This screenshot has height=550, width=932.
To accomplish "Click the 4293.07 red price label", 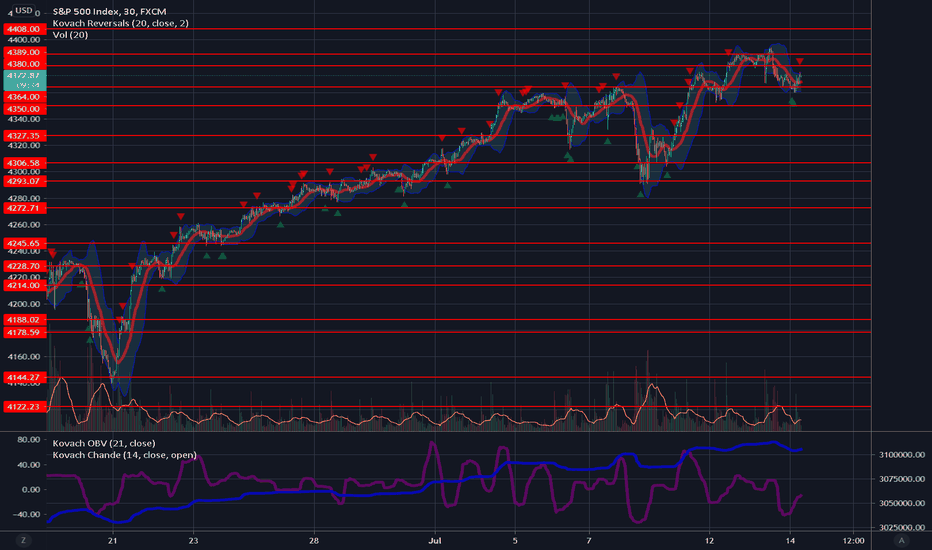I will coord(24,181).
